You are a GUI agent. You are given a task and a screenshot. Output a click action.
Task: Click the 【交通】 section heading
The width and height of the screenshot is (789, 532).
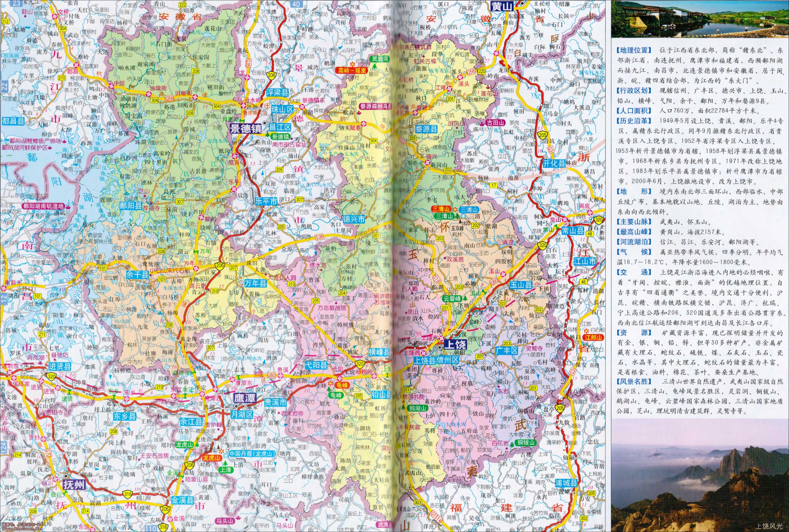point(634,272)
